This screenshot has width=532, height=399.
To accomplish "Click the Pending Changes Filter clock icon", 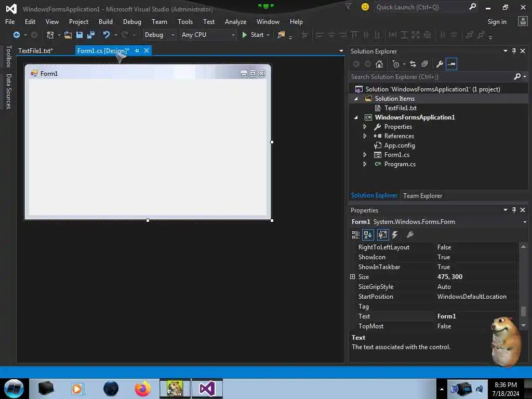I will [x=395, y=64].
